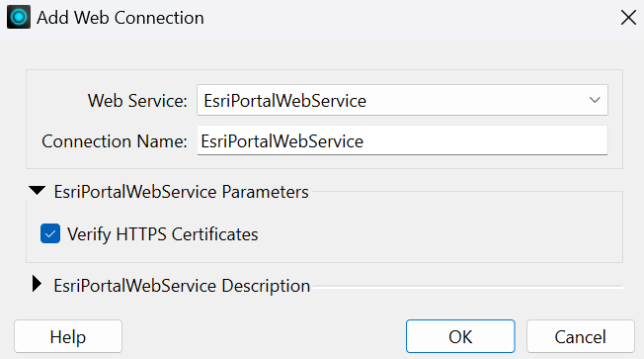Click the Connection Name input field

pyautogui.click(x=402, y=140)
